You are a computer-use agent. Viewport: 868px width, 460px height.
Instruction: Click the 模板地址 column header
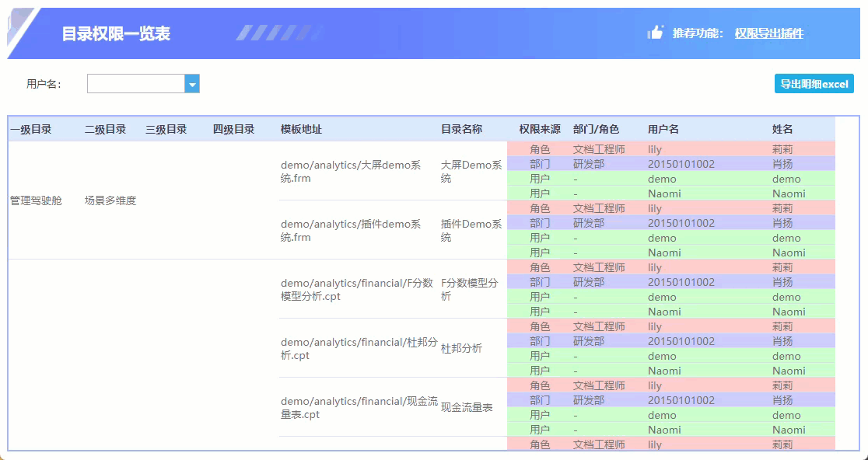pyautogui.click(x=301, y=129)
